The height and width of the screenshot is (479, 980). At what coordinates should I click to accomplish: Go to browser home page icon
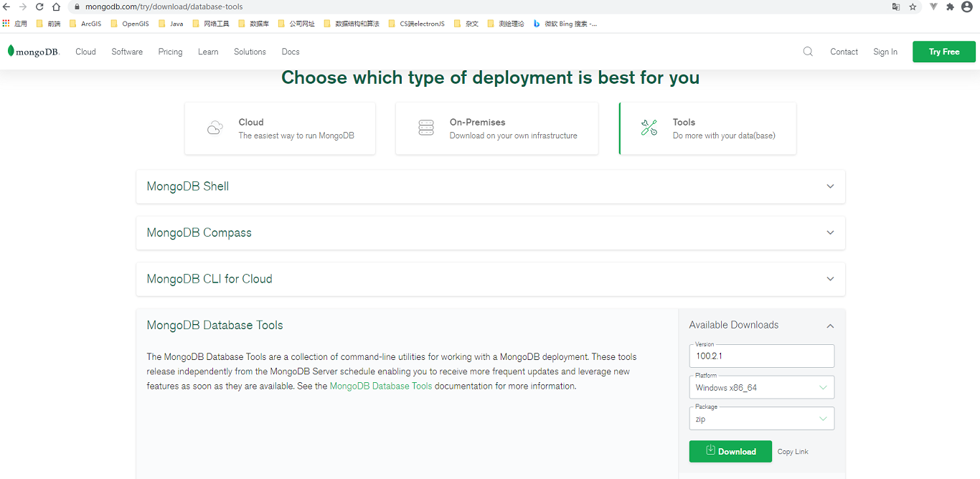click(56, 7)
